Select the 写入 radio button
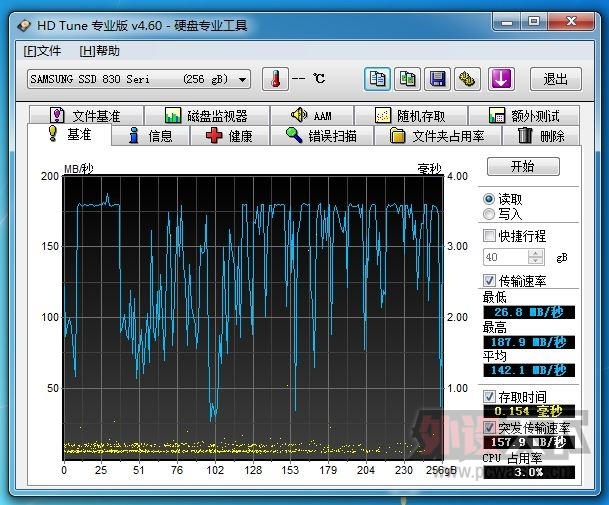The width and height of the screenshot is (609, 505). coord(489,214)
